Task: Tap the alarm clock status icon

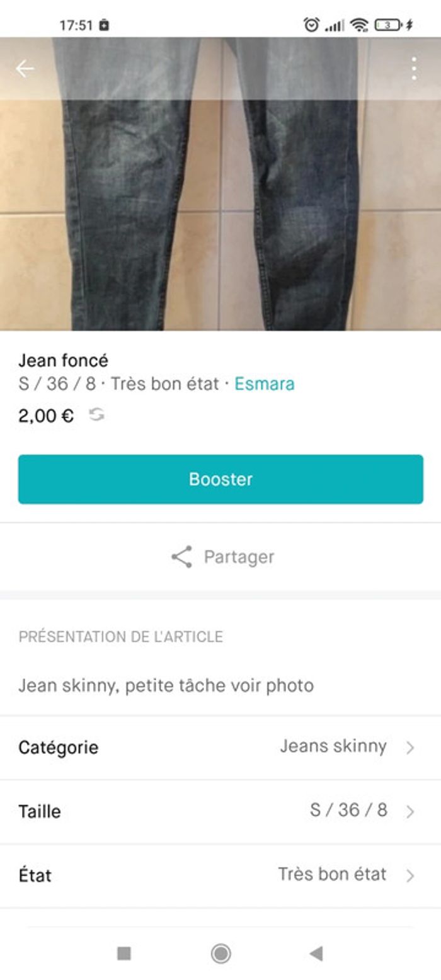Action: point(311,25)
